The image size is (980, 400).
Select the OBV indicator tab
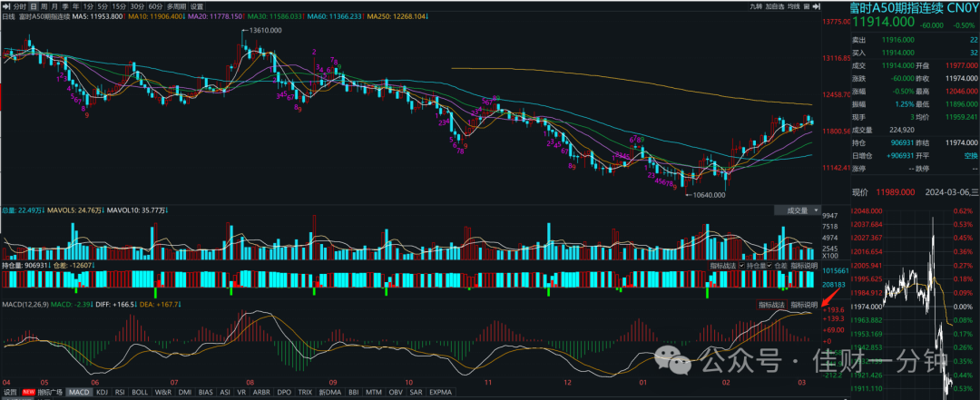(x=396, y=392)
